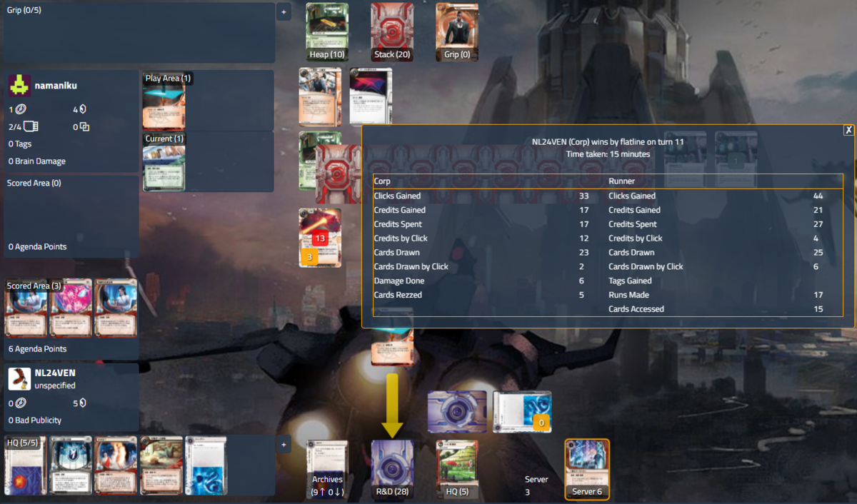Close the game results dialog with X
857x504 pixels.
(848, 130)
